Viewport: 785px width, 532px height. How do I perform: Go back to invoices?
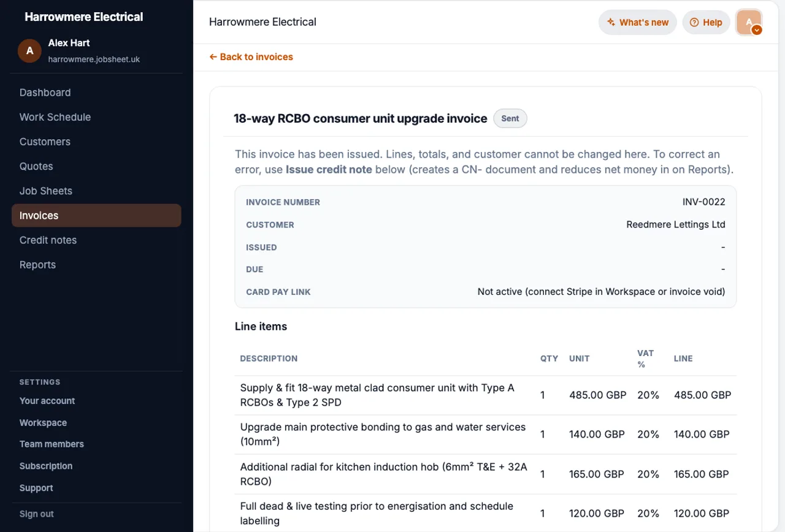point(251,57)
